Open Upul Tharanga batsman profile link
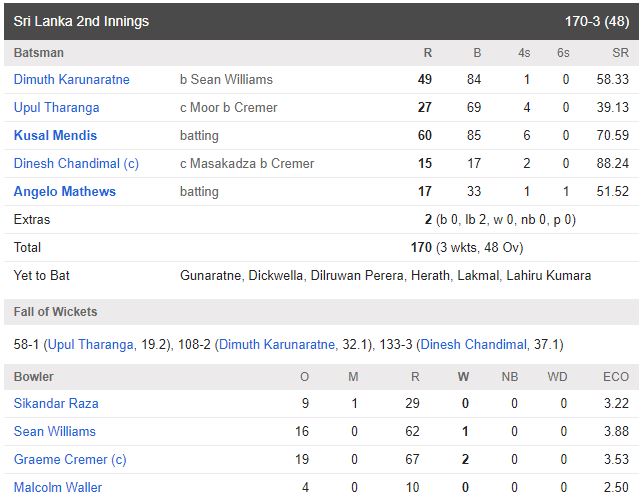 [x=57, y=107]
